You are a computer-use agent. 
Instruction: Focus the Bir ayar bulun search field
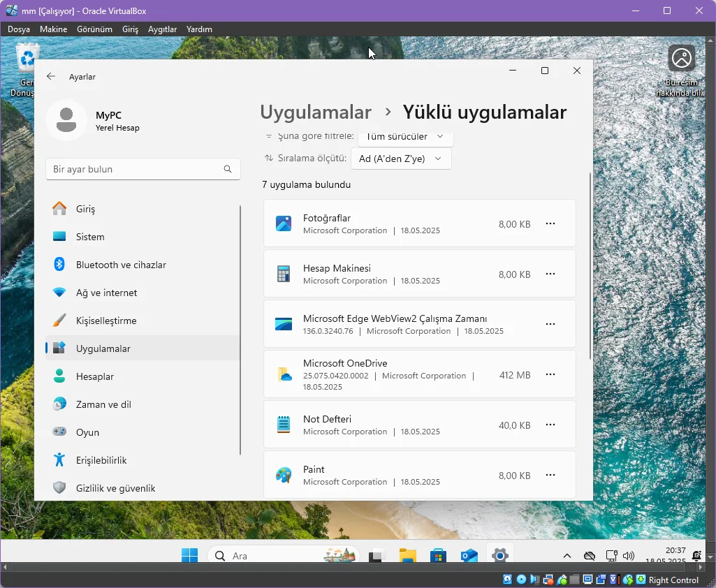143,169
